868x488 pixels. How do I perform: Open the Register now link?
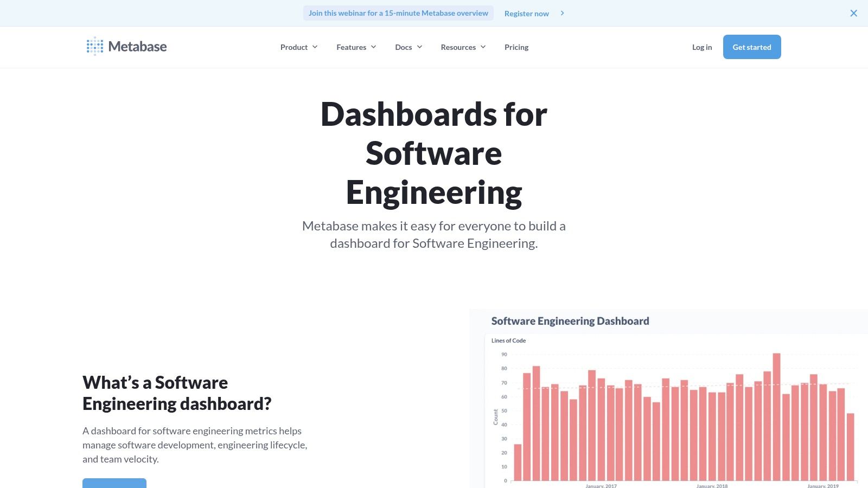point(526,14)
